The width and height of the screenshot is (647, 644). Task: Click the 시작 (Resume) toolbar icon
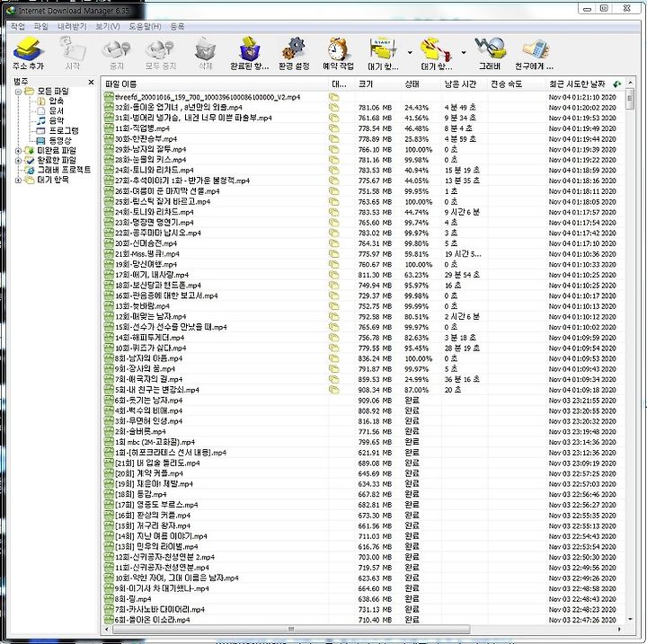(x=73, y=49)
